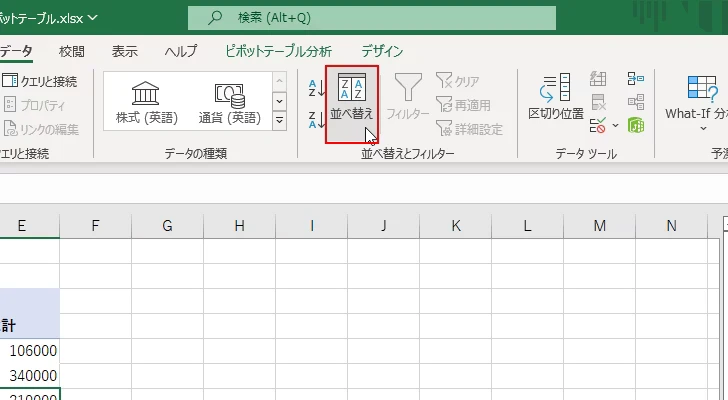Viewport: 728px width, 400px height.
Task: Switch to the 表示 tab
Action: [124, 51]
